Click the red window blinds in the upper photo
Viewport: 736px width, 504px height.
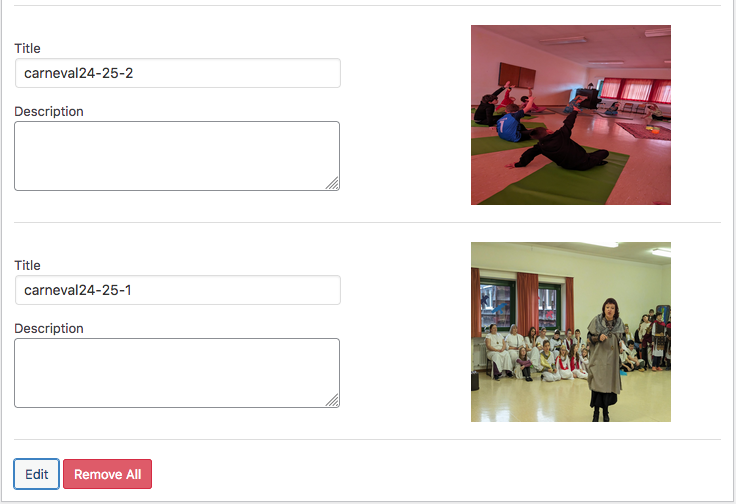pos(636,90)
